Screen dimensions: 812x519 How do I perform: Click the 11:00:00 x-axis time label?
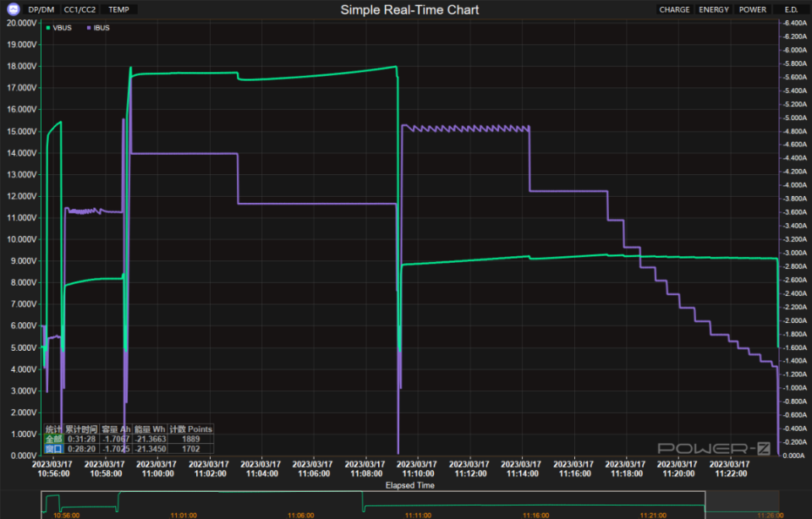coord(157,469)
